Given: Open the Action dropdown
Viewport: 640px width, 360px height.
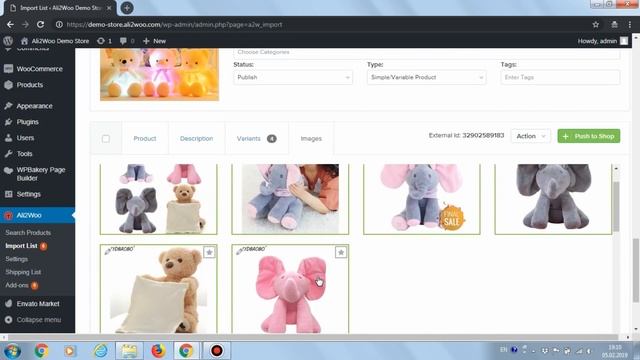Looking at the screenshot, I should [x=531, y=136].
